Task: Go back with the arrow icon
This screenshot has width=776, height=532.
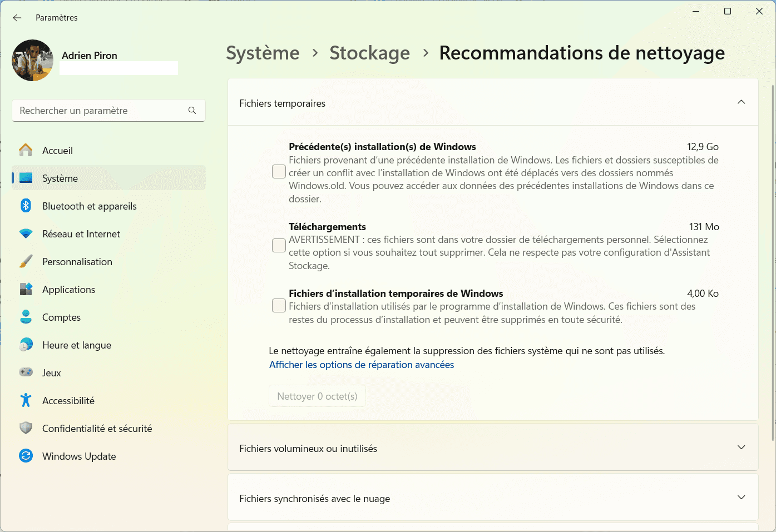Action: click(17, 18)
